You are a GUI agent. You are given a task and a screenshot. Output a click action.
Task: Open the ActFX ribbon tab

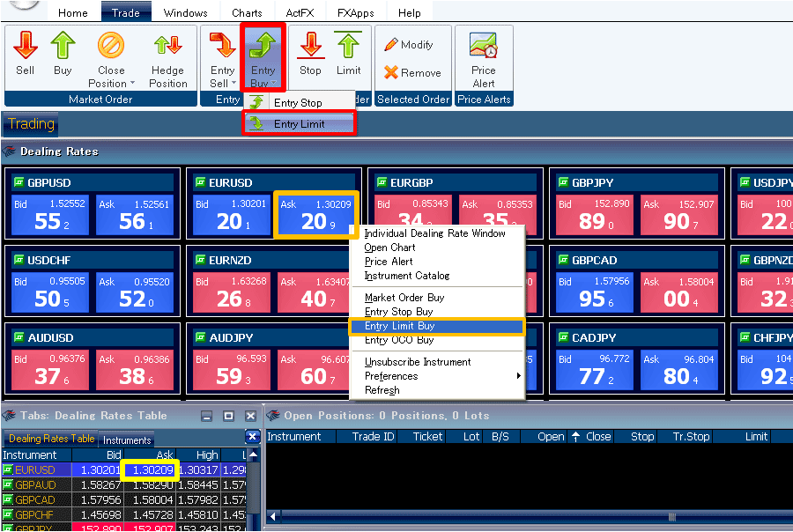(x=300, y=12)
